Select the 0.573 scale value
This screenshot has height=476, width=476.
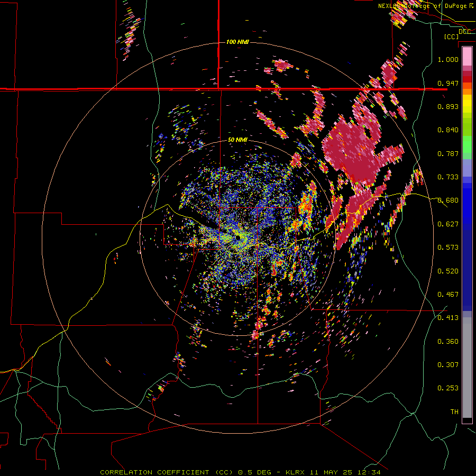(448, 248)
